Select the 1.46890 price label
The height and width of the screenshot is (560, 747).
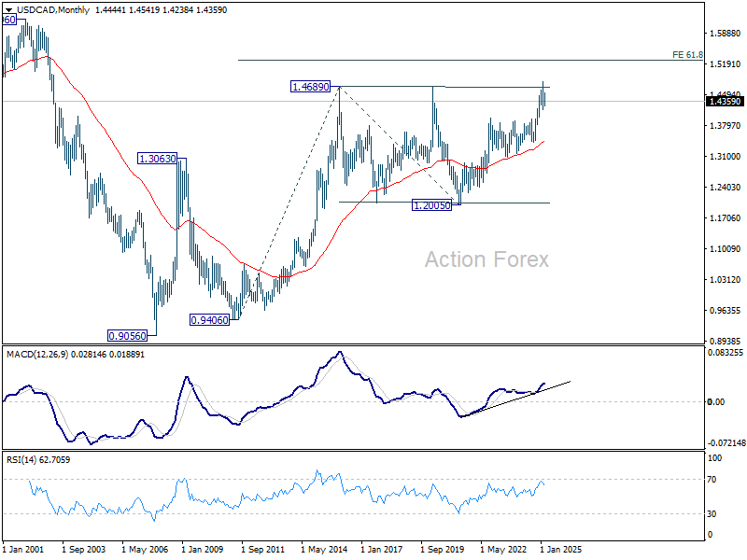coord(311,87)
